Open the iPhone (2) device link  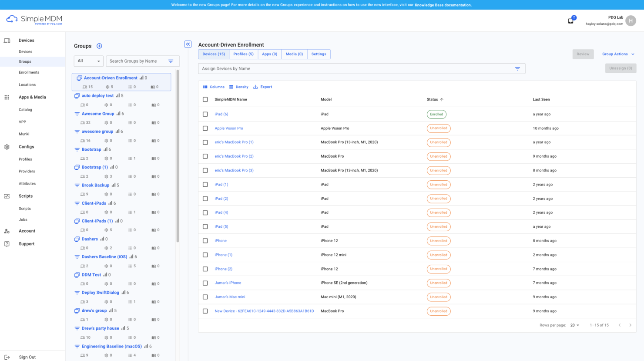click(x=223, y=269)
